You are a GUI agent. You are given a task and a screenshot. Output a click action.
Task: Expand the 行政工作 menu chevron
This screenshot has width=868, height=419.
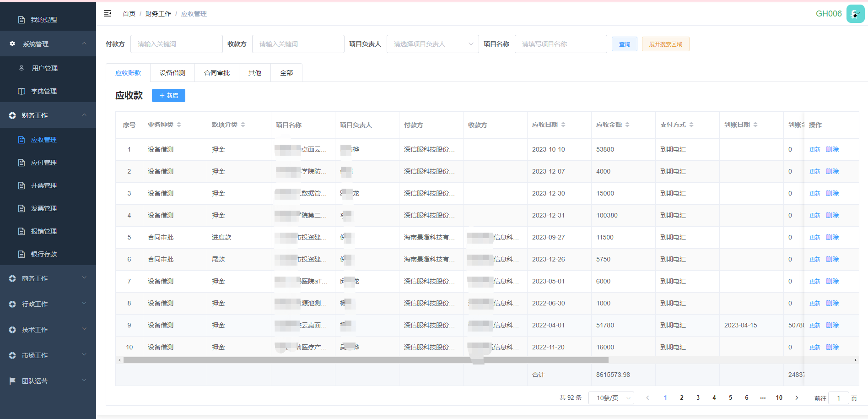coord(84,304)
